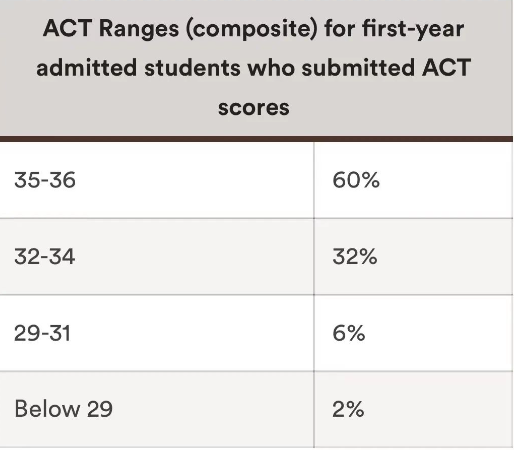Click "admitted students" in the header
This screenshot has height=450, width=514.
pyautogui.click(x=138, y=68)
